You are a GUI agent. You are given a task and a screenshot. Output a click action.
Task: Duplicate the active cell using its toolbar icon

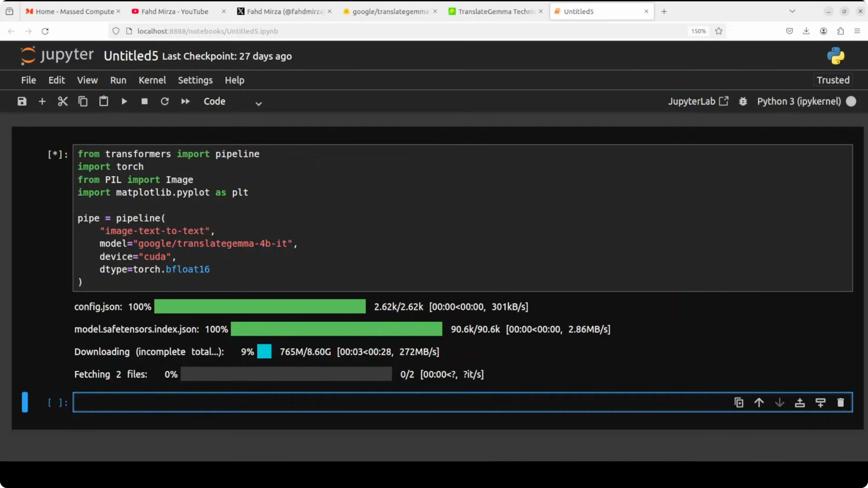click(x=739, y=402)
